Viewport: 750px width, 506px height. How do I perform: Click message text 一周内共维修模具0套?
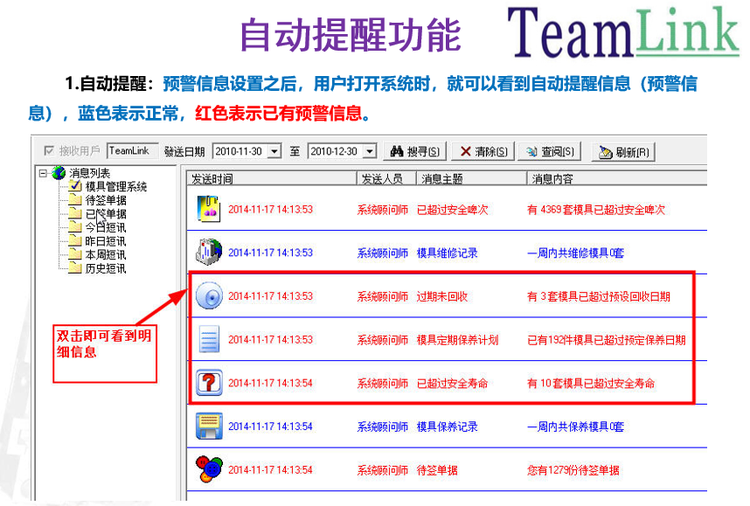coord(575,253)
